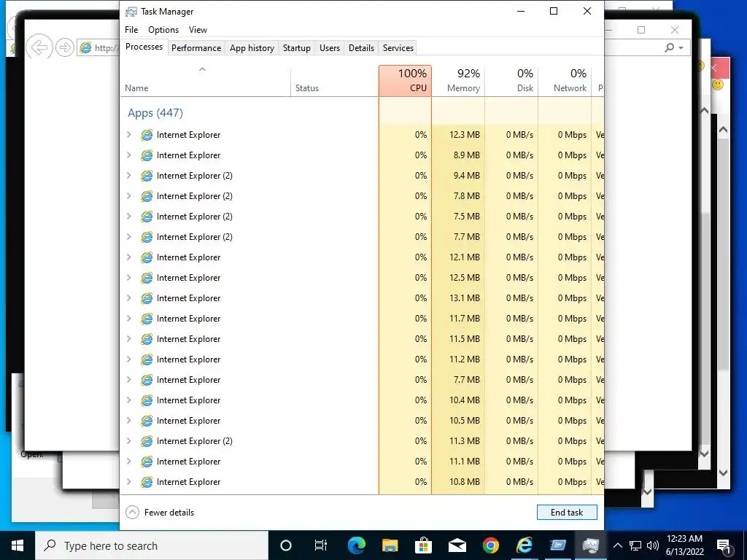Image resolution: width=747 pixels, height=560 pixels.
Task: Collapse to Fewer details view
Action: click(160, 513)
